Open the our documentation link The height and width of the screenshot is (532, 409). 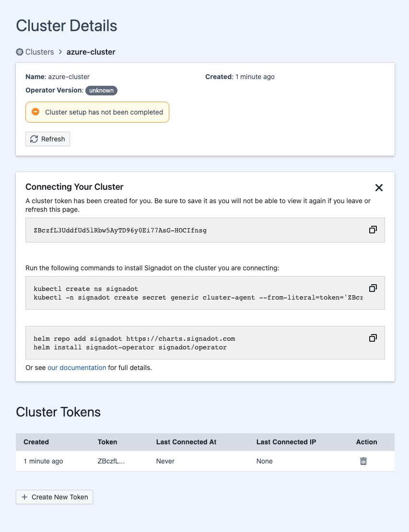77,368
